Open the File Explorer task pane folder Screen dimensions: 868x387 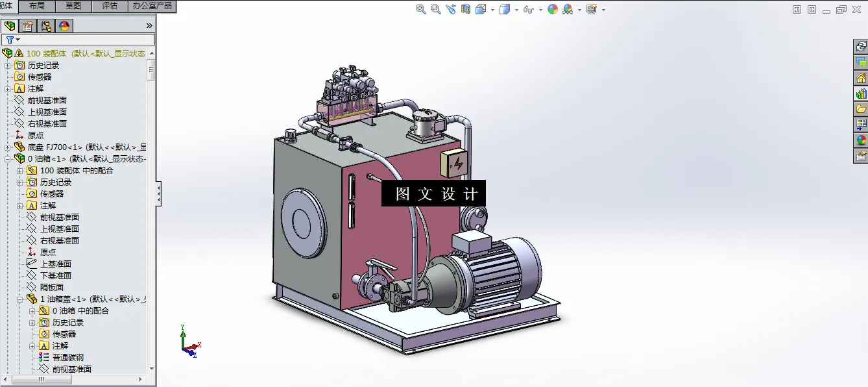click(x=861, y=109)
